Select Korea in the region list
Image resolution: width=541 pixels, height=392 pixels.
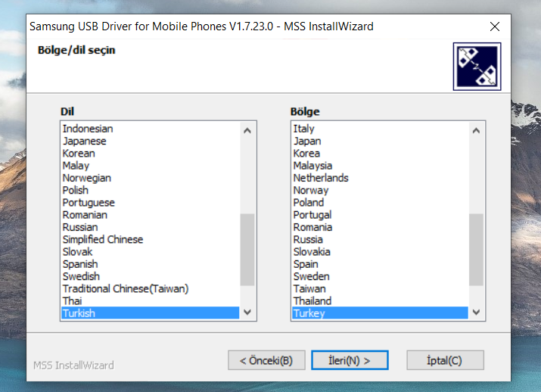click(381, 154)
